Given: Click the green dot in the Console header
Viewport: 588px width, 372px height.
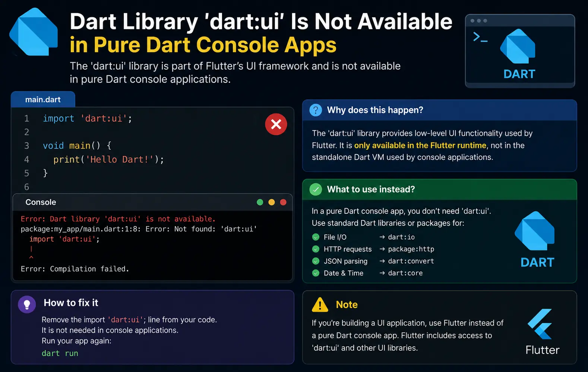Looking at the screenshot, I should pos(260,202).
